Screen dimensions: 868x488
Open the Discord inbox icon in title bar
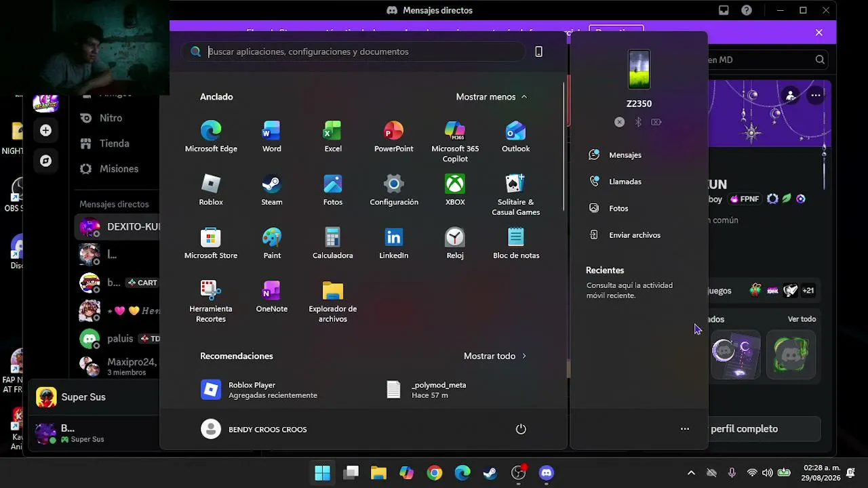tap(724, 10)
